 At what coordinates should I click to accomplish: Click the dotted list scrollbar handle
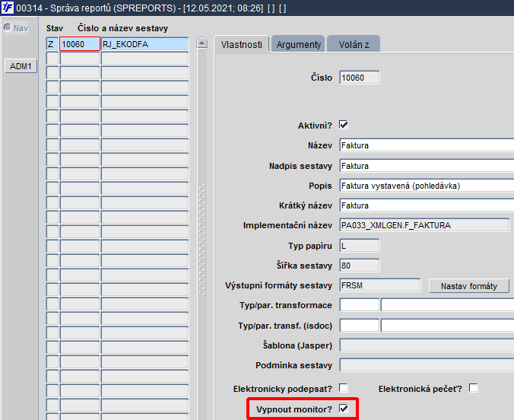(202, 240)
